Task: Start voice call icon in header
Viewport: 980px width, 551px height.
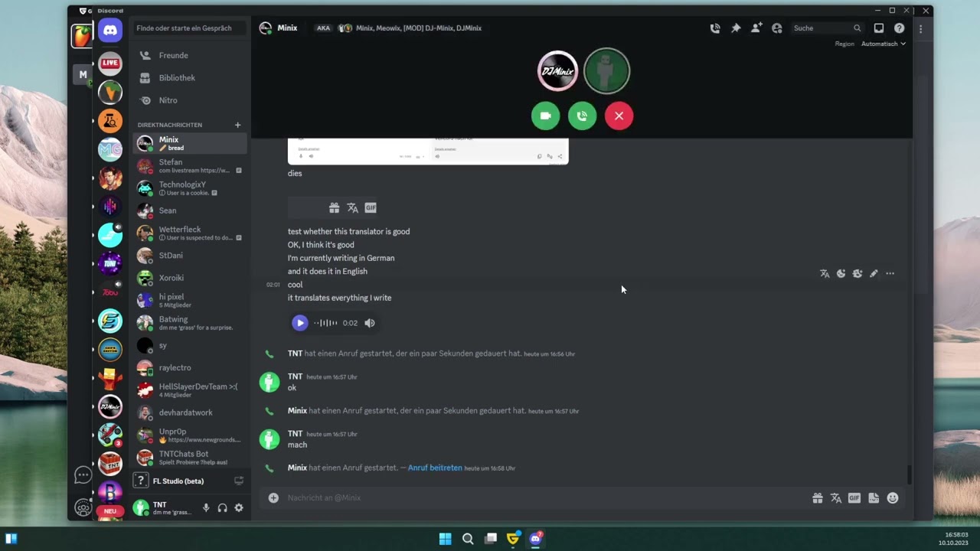Action: click(x=715, y=28)
